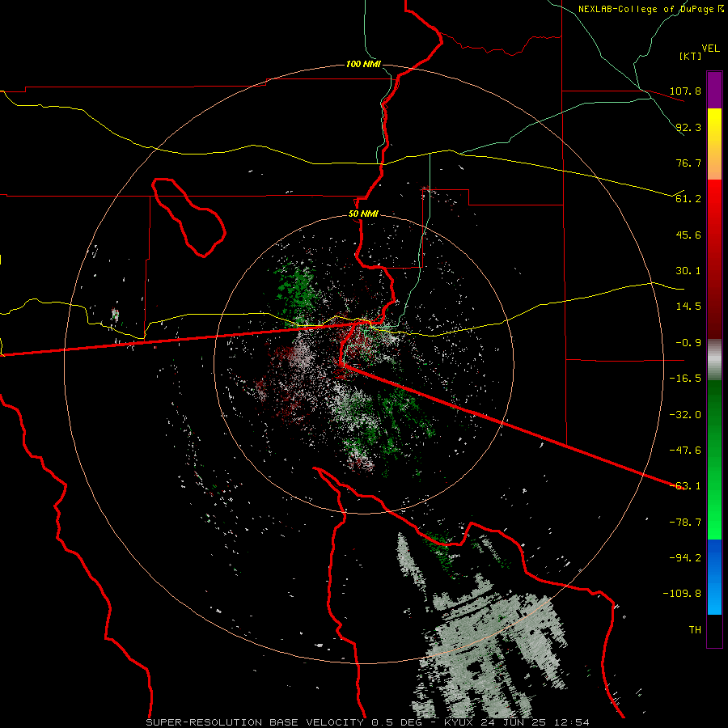Screen dimensions: 728x728
Task: Select the -78.7 legend value
Action: (686, 523)
